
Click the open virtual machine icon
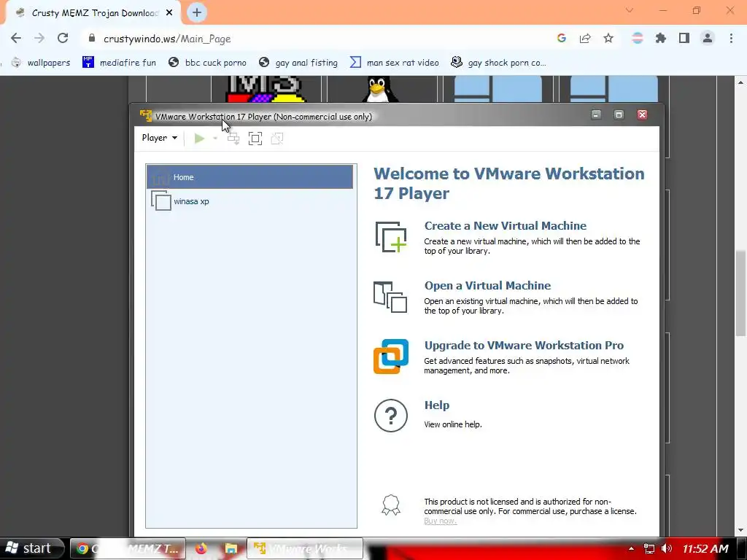(391, 297)
